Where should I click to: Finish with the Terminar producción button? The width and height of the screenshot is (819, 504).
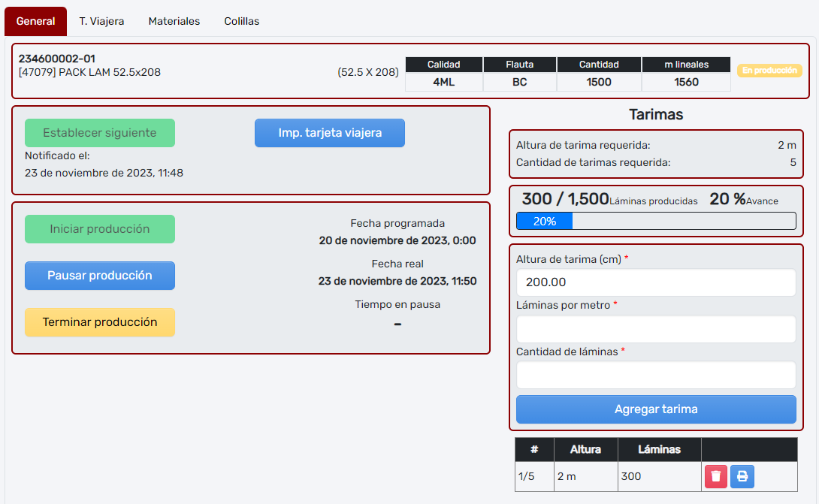point(100,322)
